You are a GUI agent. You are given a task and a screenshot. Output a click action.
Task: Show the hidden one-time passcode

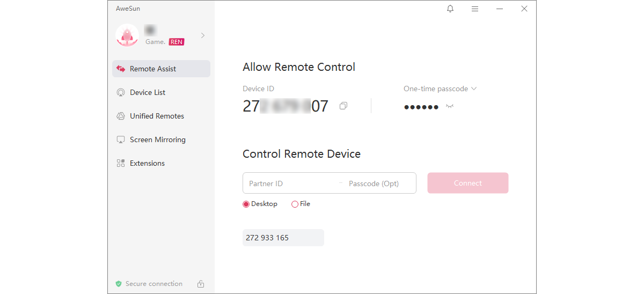point(450,106)
